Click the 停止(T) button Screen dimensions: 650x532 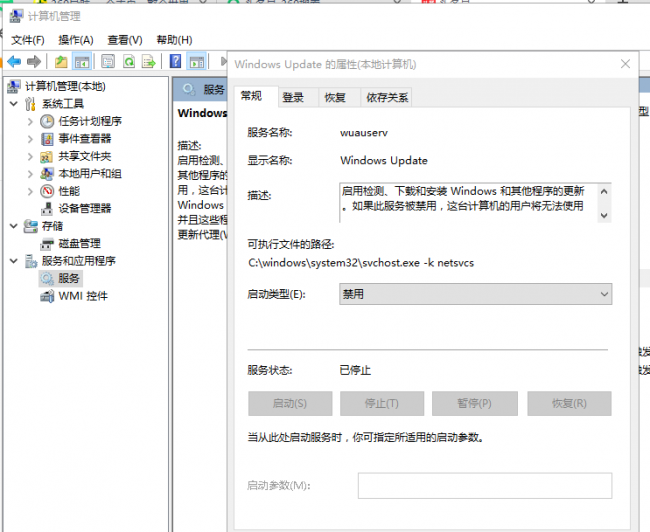(x=382, y=403)
